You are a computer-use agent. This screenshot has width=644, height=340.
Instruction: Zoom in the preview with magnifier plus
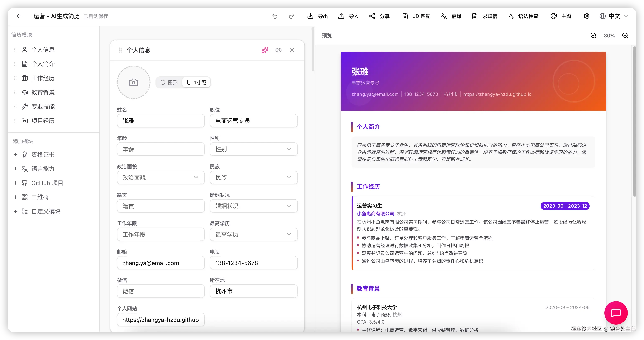coord(625,36)
